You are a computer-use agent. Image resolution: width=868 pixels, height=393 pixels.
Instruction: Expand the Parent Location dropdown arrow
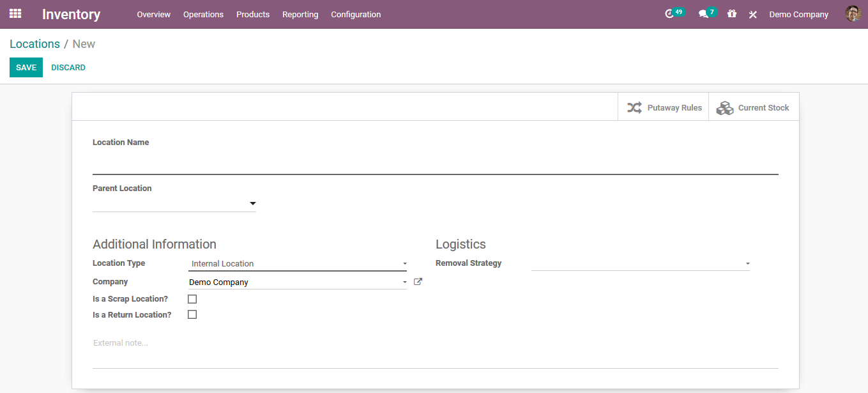coord(252,204)
